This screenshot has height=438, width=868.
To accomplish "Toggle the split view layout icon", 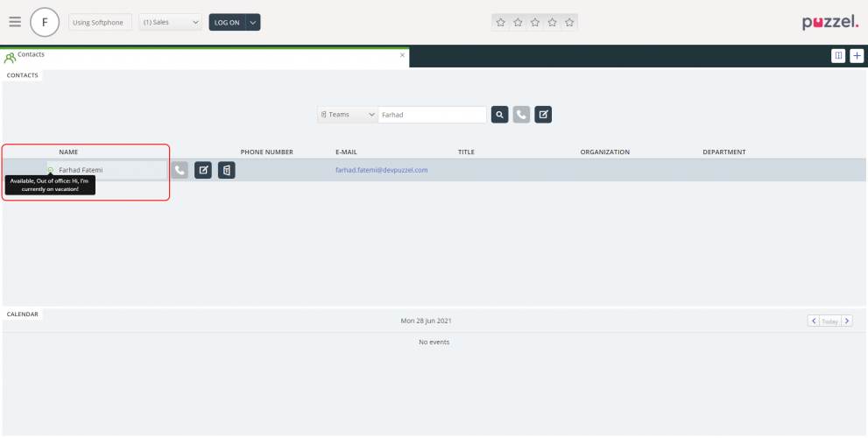I will pos(838,56).
